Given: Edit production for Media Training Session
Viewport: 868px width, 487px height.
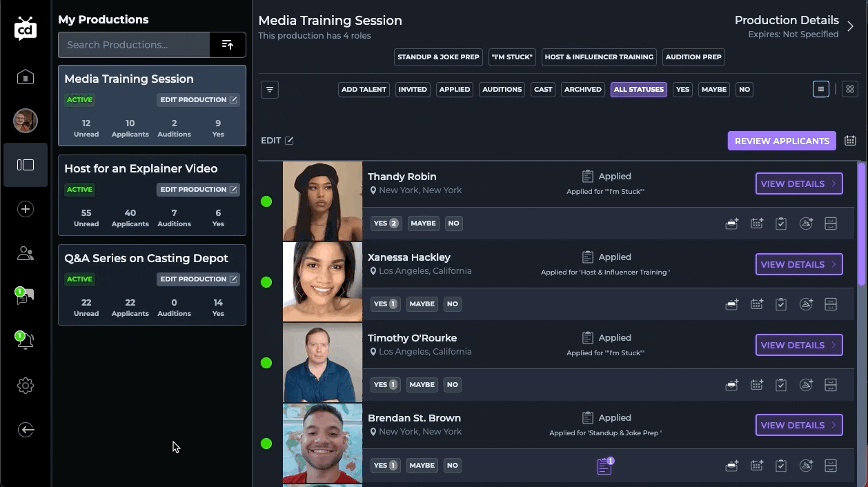Looking at the screenshot, I should tap(199, 100).
